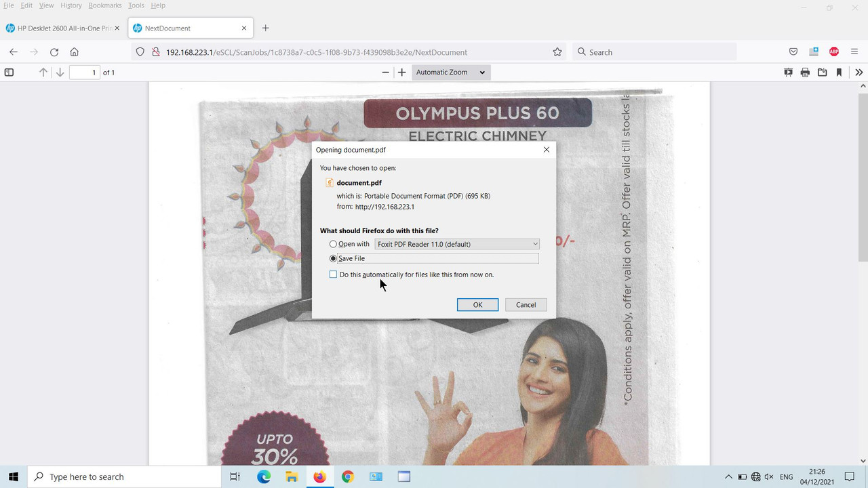Select the 'Open with' radio option
Image resolution: width=868 pixels, height=488 pixels.
pos(333,244)
